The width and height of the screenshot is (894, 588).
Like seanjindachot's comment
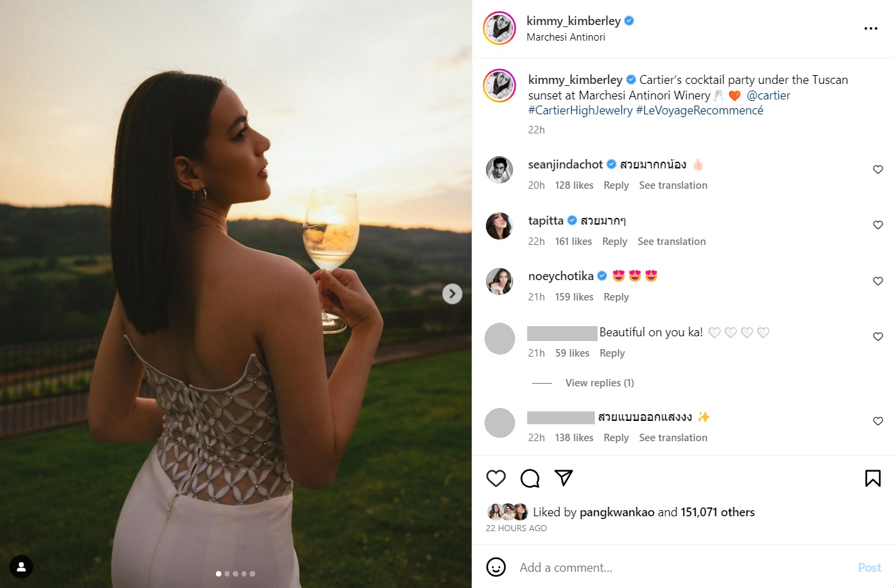[878, 169]
